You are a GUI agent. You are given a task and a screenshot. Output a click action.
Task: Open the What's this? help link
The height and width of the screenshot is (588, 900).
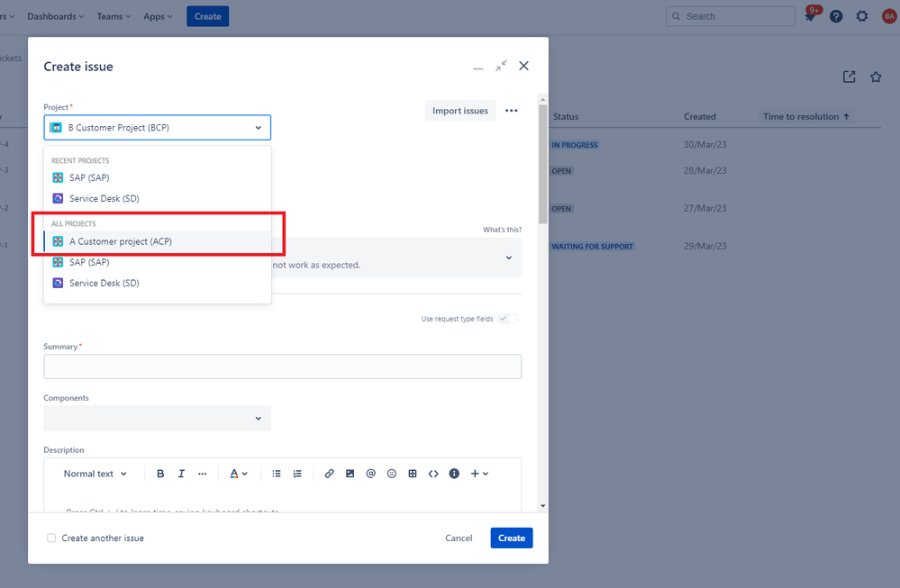click(502, 230)
